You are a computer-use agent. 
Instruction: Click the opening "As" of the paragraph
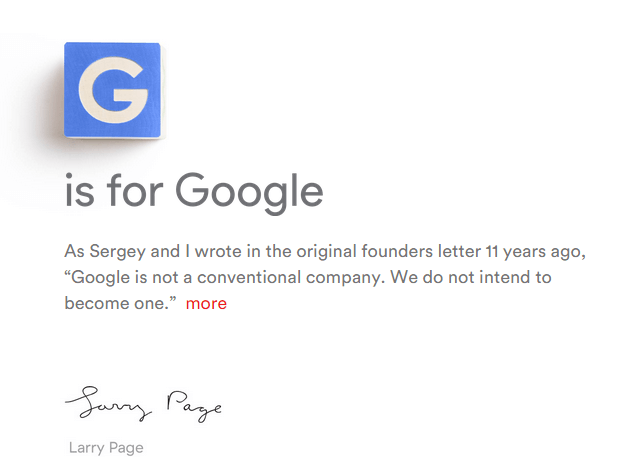pyautogui.click(x=74, y=250)
